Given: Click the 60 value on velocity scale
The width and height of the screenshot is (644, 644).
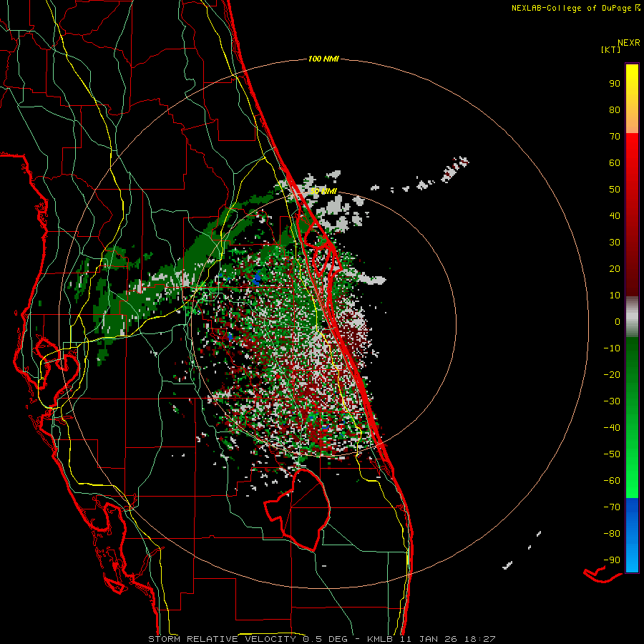Looking at the screenshot, I should [615, 162].
